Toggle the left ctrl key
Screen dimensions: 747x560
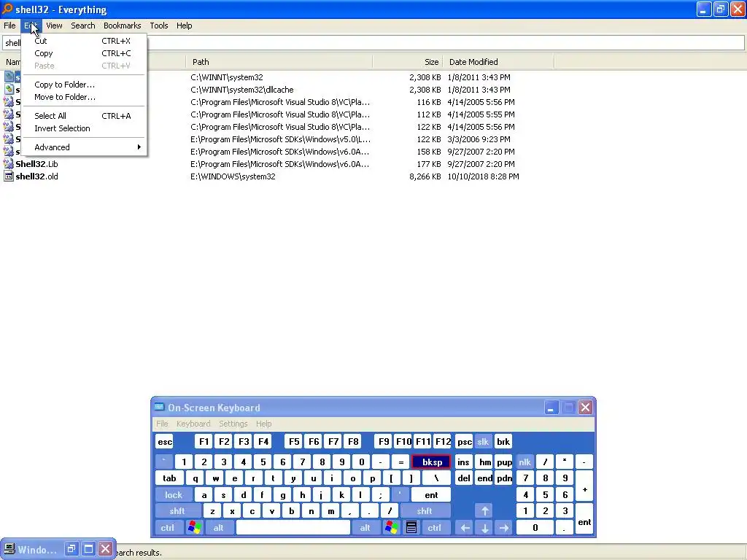(x=168, y=528)
